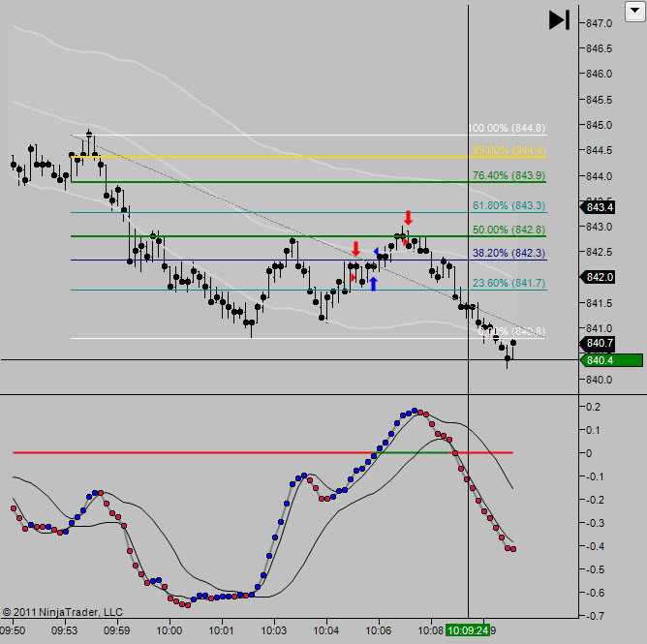Image resolution: width=647 pixels, height=644 pixels.
Task: Select the 89.00% (844.4) Fibonacci label
Action: (508, 150)
